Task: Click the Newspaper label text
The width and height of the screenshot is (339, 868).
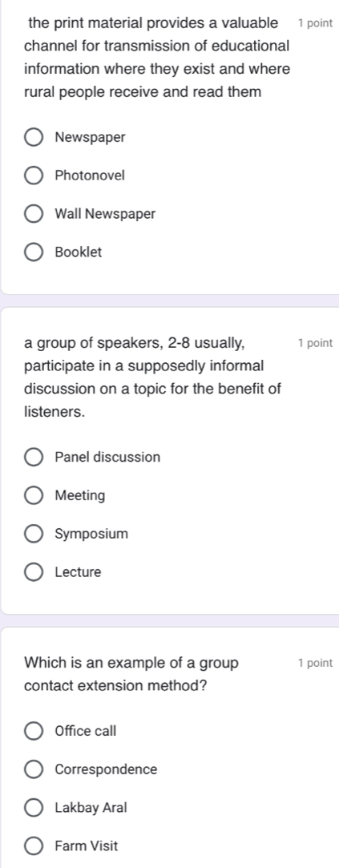Action: click(91, 137)
